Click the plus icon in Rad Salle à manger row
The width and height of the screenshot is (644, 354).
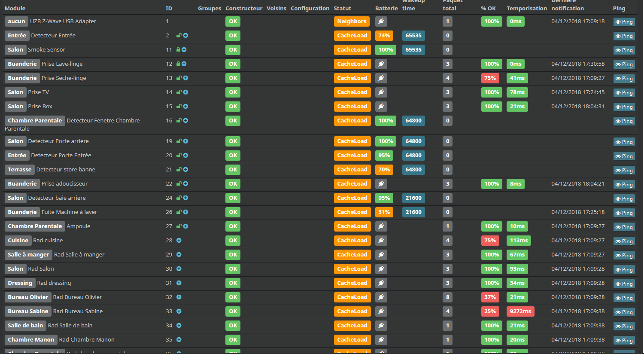(179, 255)
